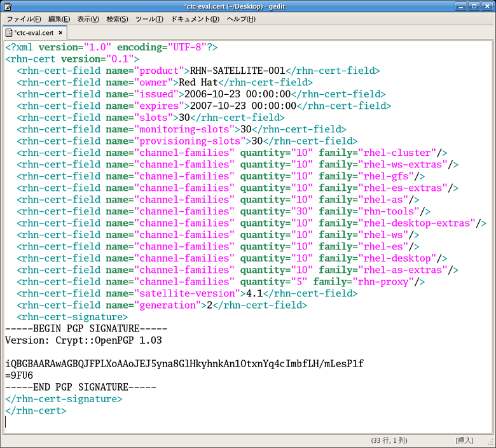
Task: Click the BEGIN PGP SIGNATURE line
Action: pyautogui.click(x=86, y=328)
